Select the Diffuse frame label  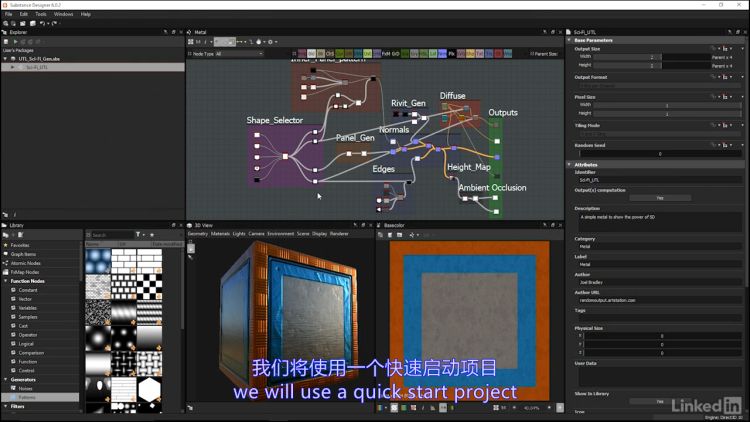452,96
